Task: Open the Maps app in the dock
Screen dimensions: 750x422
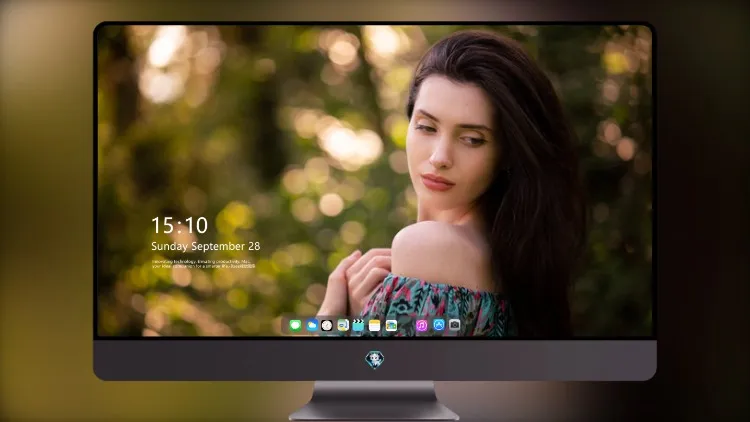Action: [x=343, y=326]
